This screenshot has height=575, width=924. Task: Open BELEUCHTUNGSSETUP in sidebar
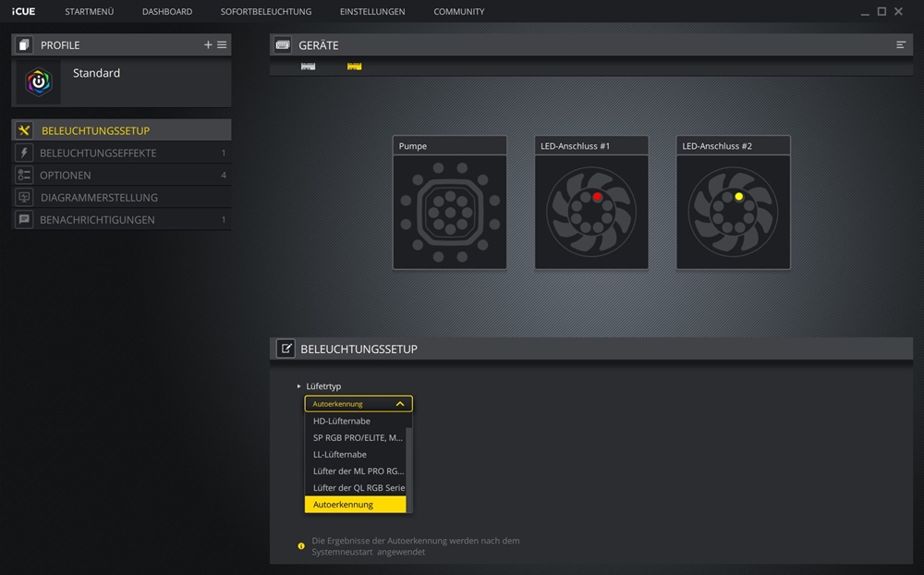pyautogui.click(x=121, y=130)
